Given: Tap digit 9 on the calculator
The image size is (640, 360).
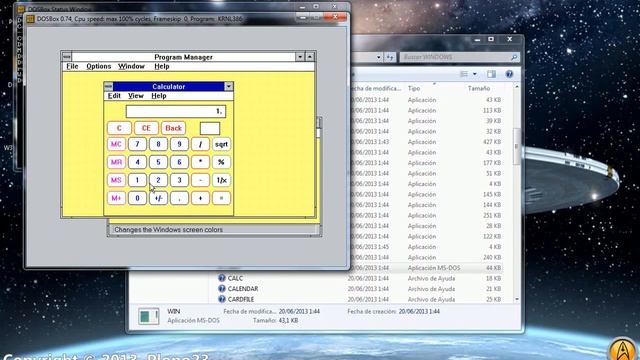Looking at the screenshot, I should (179, 144).
